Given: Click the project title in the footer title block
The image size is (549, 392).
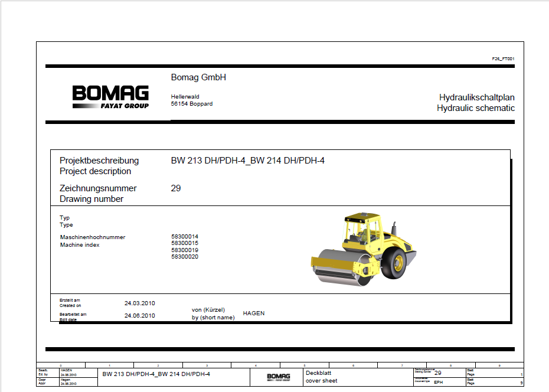Looking at the screenshot, I should (x=156, y=374).
